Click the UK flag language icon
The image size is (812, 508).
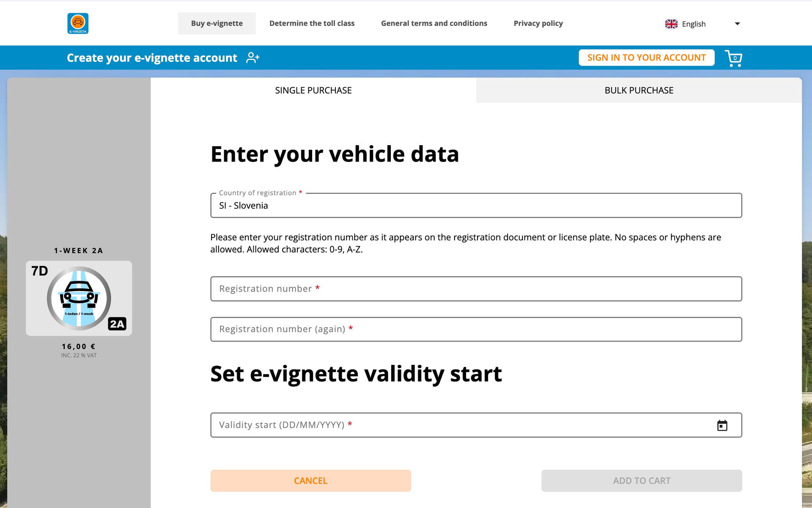coord(671,24)
